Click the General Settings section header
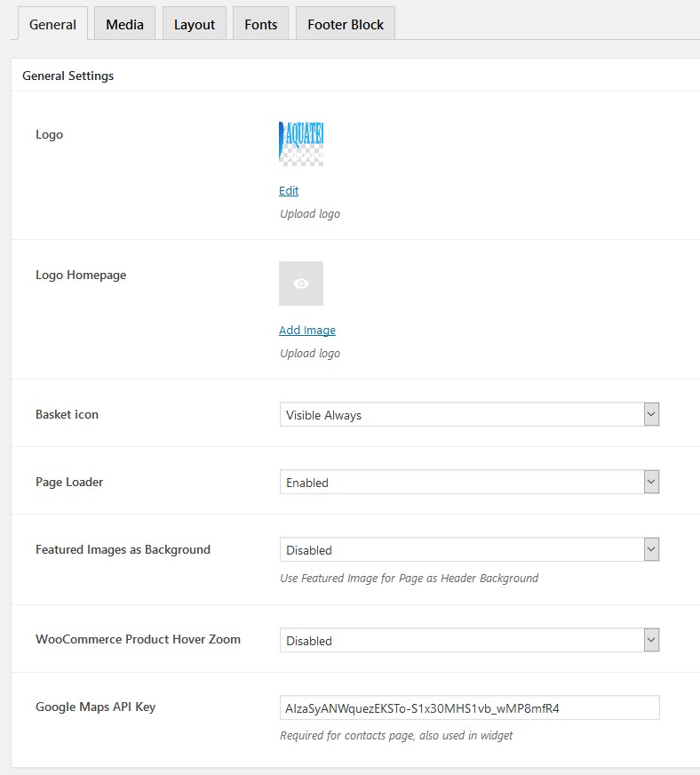 click(68, 76)
